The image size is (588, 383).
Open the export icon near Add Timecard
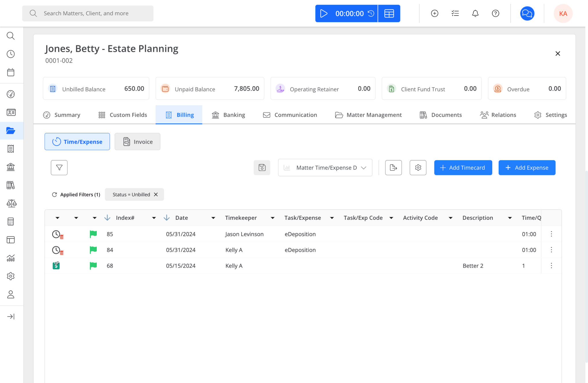(x=393, y=168)
